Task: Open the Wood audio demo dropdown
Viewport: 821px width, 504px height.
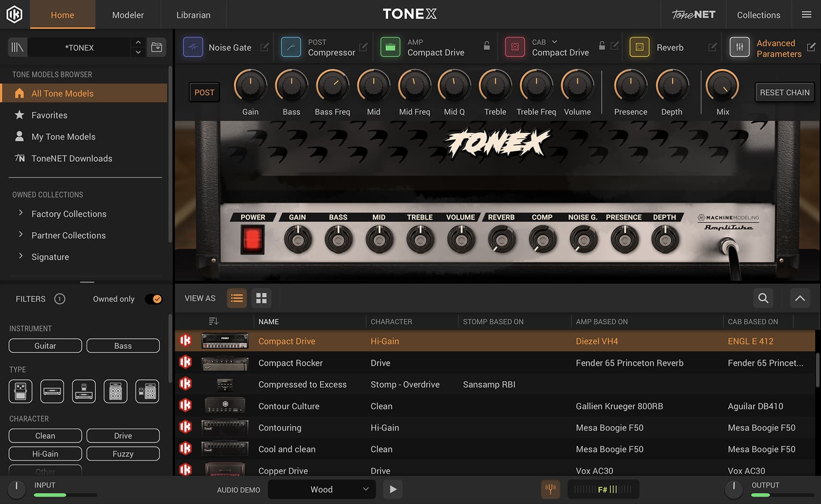Action: click(x=321, y=489)
